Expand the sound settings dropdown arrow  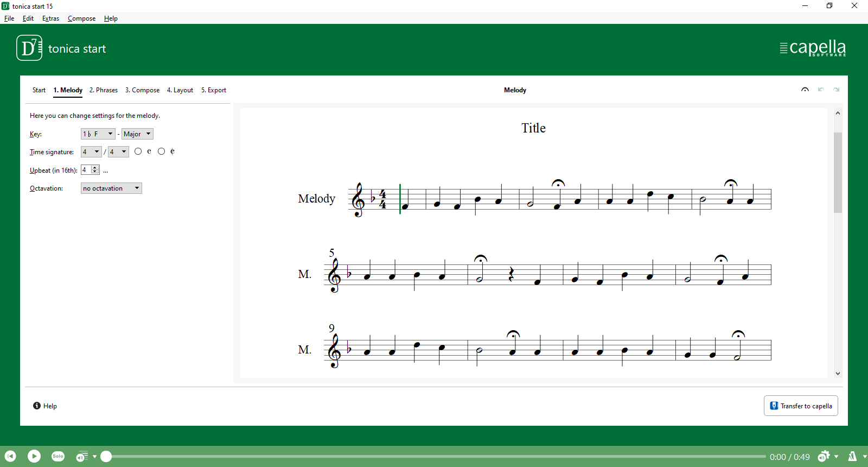pyautogui.click(x=837, y=457)
